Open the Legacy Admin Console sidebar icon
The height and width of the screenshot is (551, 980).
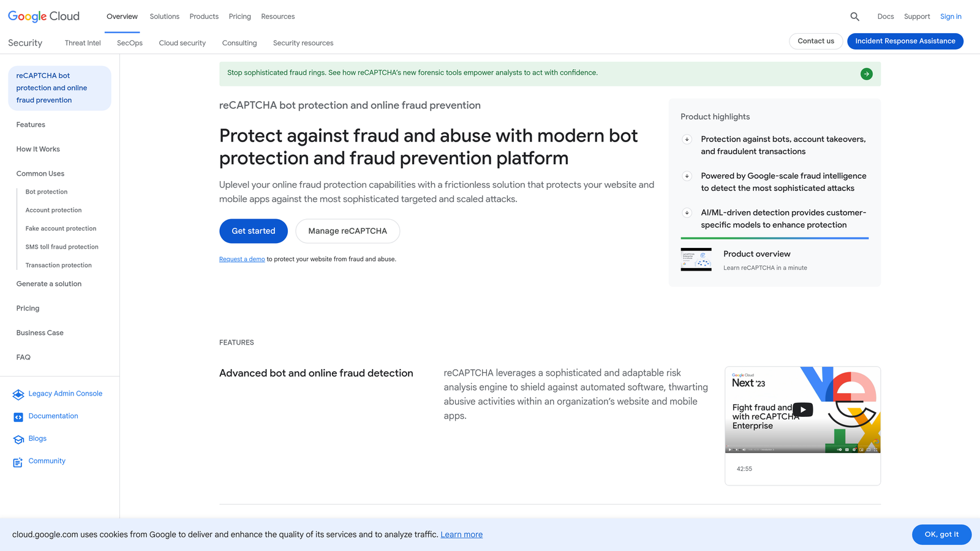(18, 394)
